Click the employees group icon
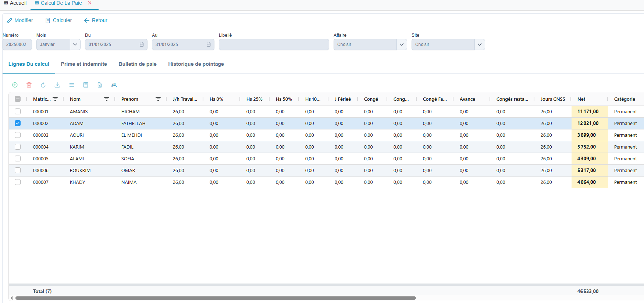This screenshot has height=303, width=644. click(x=114, y=85)
